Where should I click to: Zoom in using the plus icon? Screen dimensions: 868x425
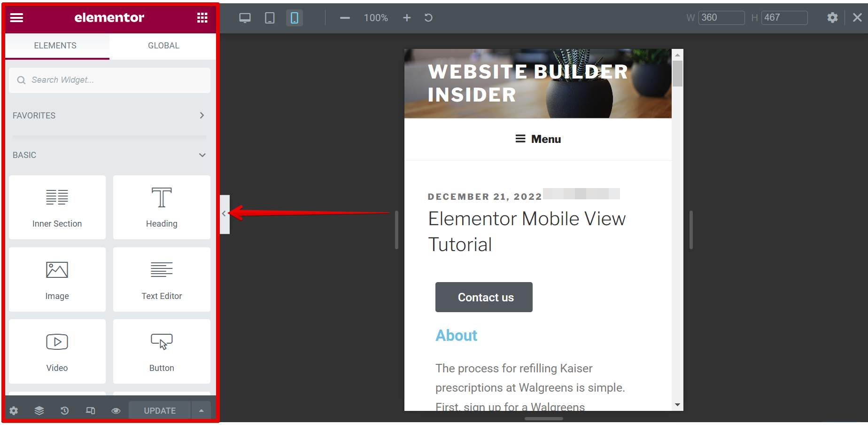coord(407,18)
